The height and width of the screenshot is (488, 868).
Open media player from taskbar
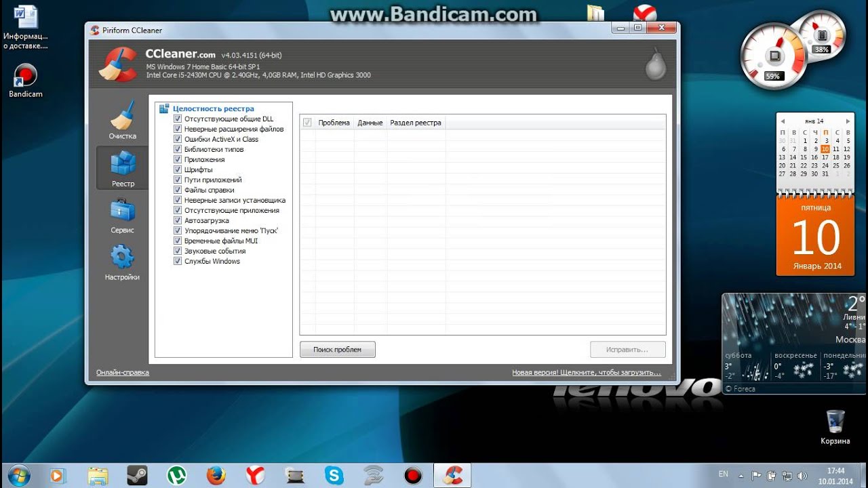coord(58,475)
